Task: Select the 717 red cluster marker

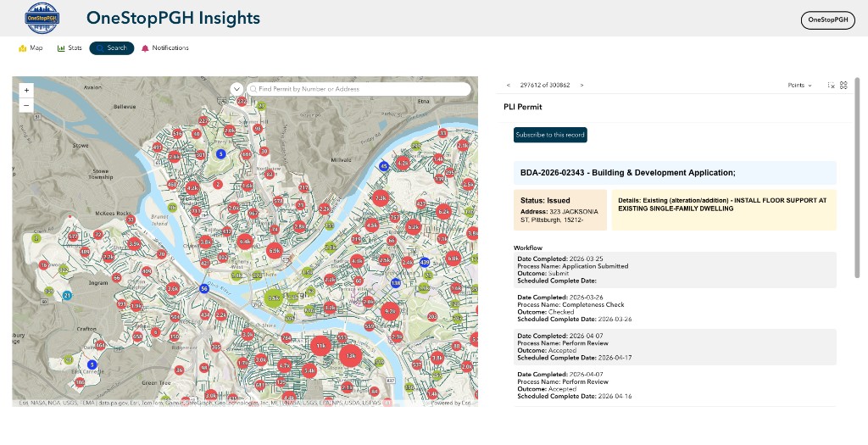Action: click(304, 187)
